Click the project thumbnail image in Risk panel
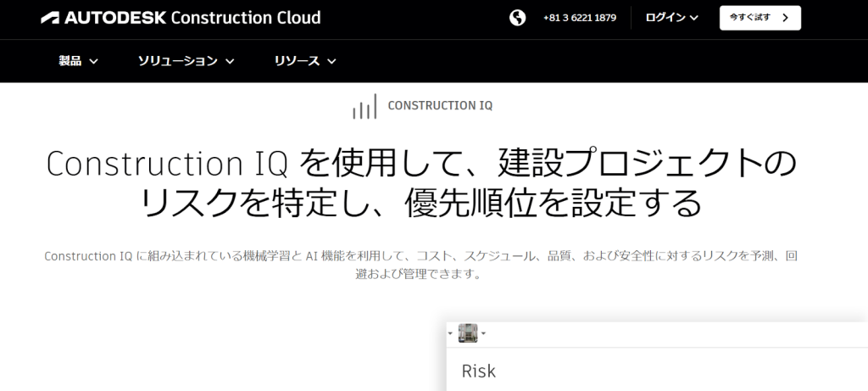 coord(468,333)
